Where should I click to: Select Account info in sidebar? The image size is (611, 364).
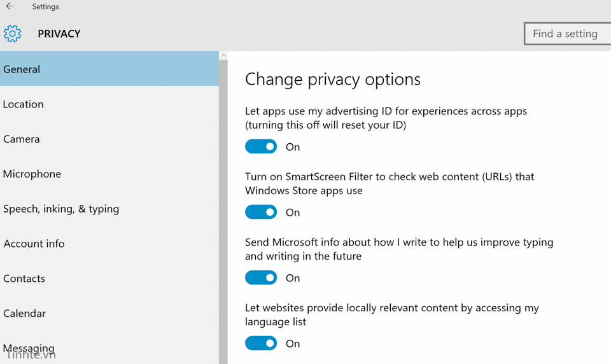coord(109,244)
